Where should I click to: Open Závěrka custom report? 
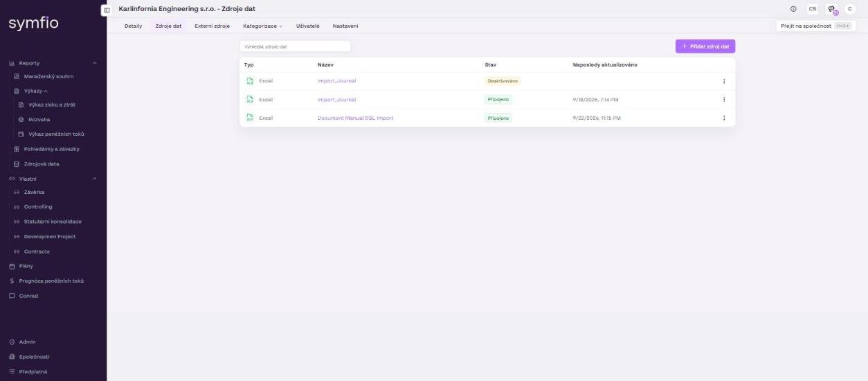click(34, 192)
